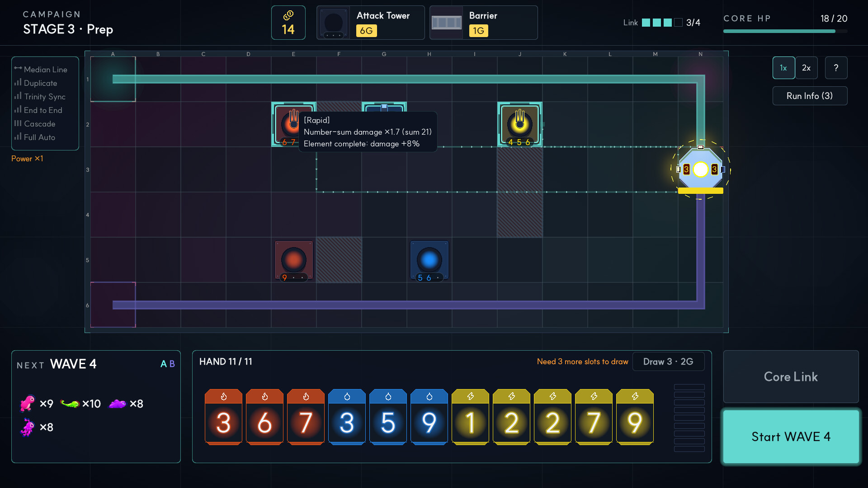Set game speed to 1x
868x488 pixels.
(x=783, y=68)
